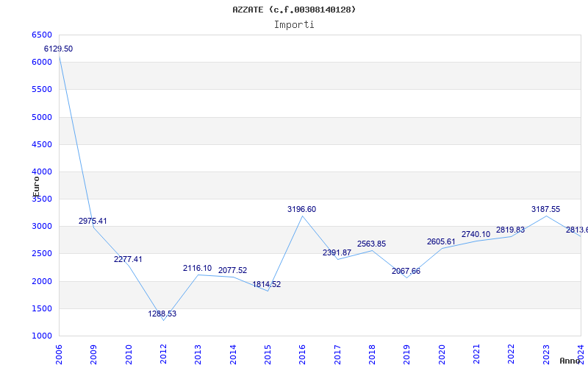Click the 1000 y-axis baseline label

tap(42, 336)
